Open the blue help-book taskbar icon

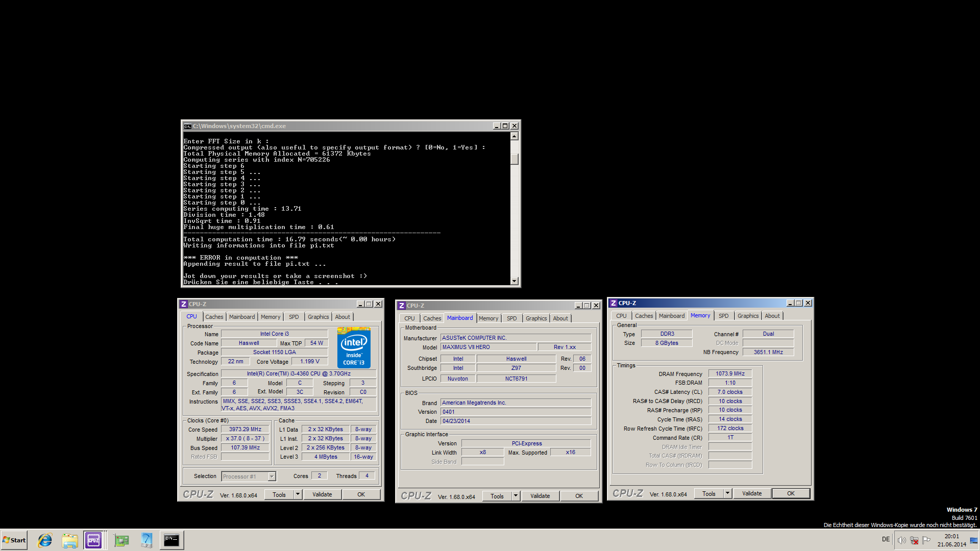(x=146, y=540)
